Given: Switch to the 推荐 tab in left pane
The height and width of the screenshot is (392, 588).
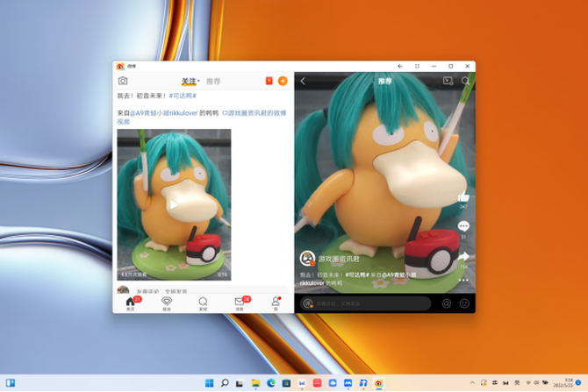Looking at the screenshot, I should pos(213,82).
